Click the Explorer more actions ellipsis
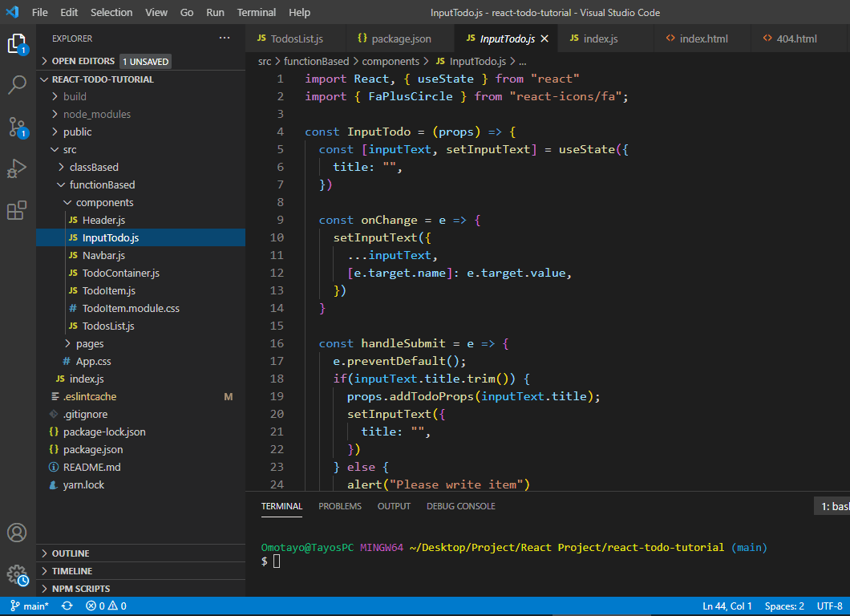The height and width of the screenshot is (616, 850). pyautogui.click(x=225, y=38)
